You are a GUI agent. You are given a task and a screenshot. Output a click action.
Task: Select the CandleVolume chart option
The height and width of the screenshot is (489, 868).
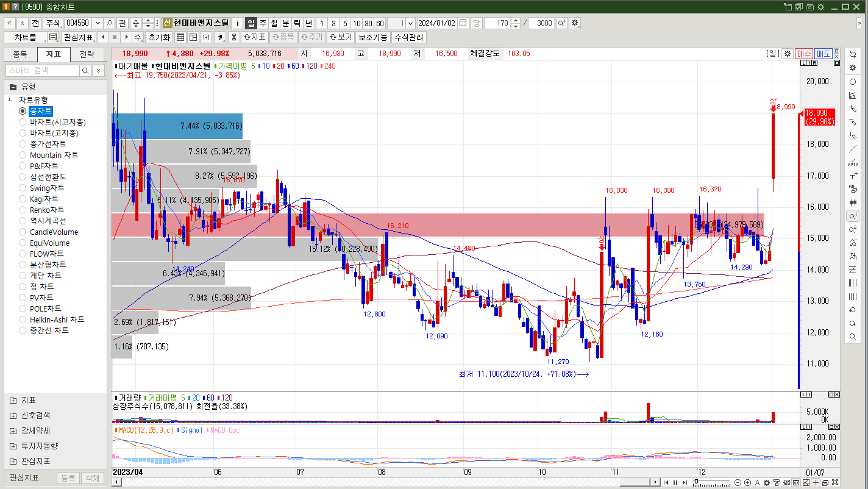click(54, 232)
